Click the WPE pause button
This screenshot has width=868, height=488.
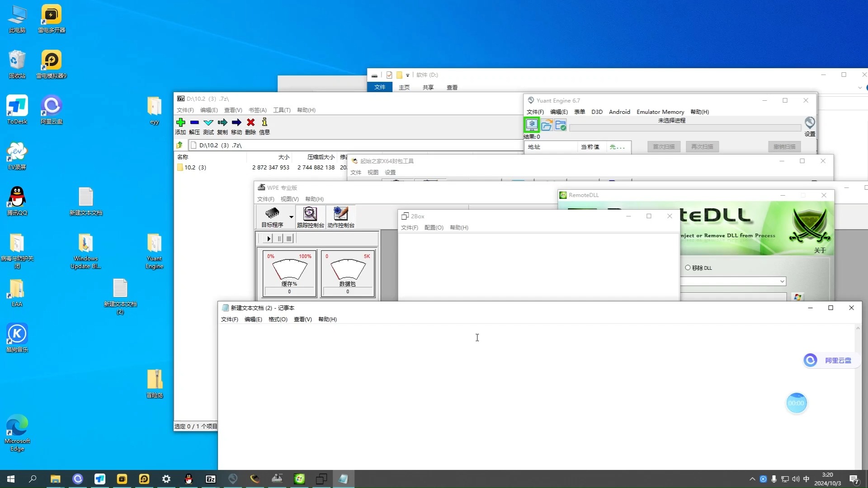click(x=279, y=239)
